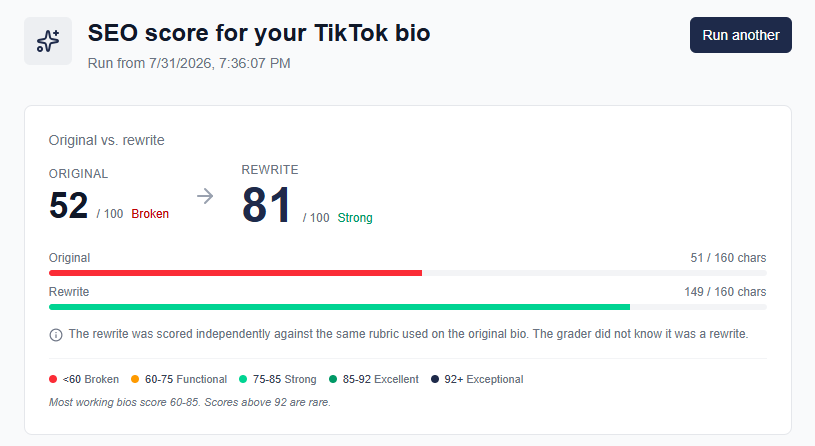This screenshot has height=446, width=815.
Task: Click the navy Exceptional legend dot
Action: tap(435, 379)
